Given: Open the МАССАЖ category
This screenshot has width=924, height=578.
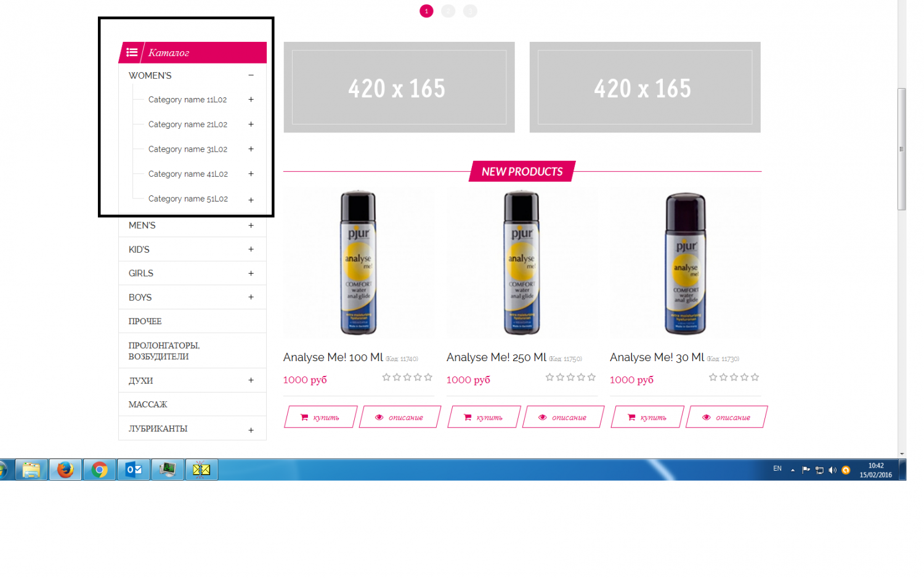Looking at the screenshot, I should 192,404.
